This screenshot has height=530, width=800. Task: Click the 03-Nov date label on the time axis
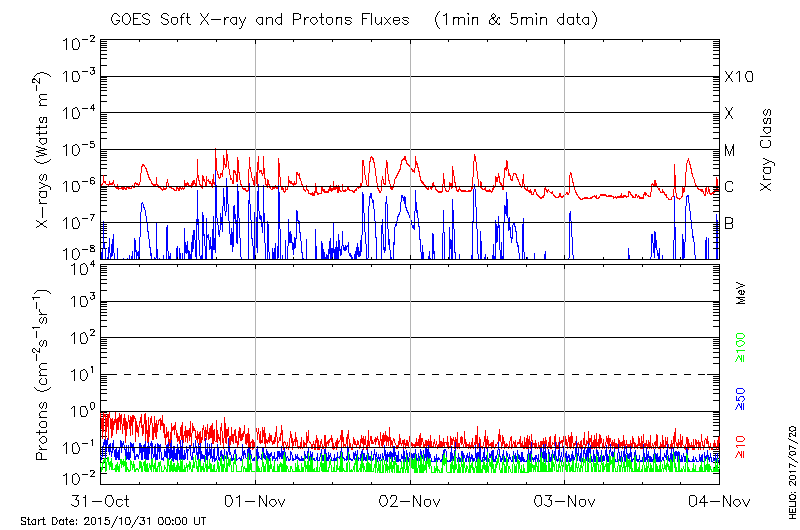pyautogui.click(x=565, y=501)
